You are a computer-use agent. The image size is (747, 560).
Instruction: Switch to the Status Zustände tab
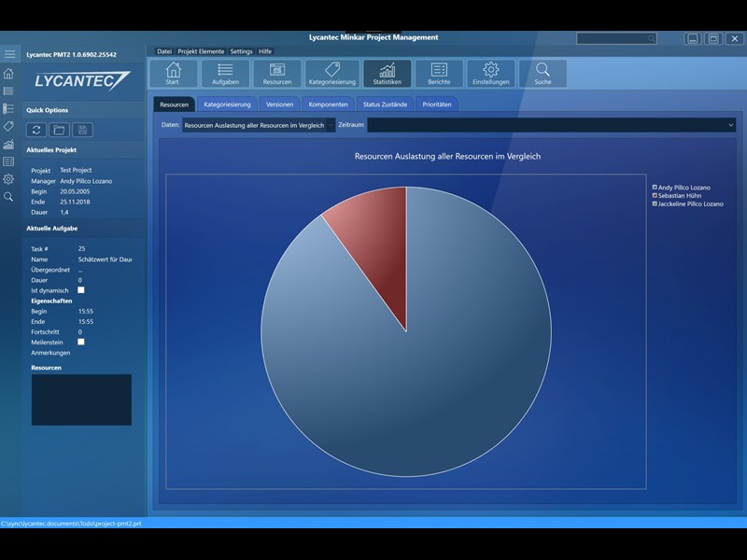pos(385,105)
